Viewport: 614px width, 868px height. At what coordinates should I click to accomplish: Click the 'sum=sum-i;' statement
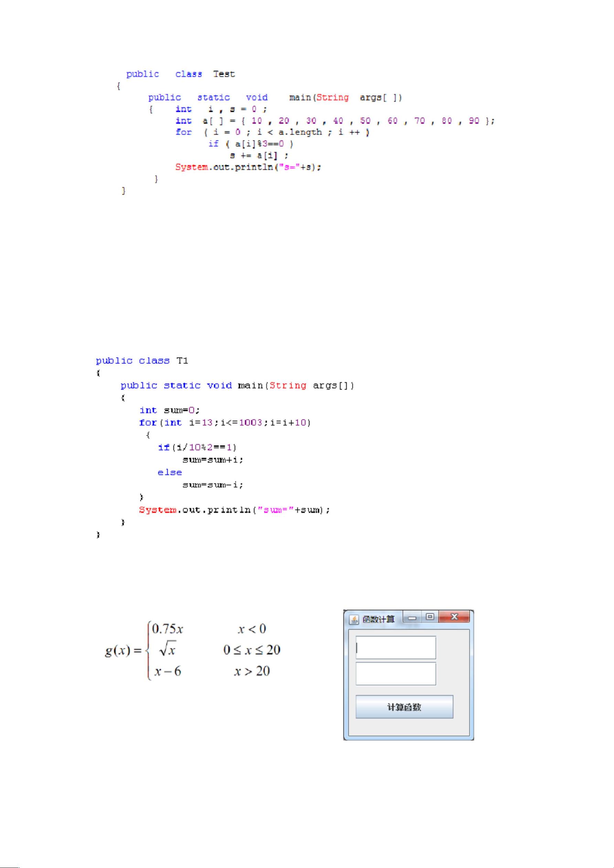pos(213,485)
